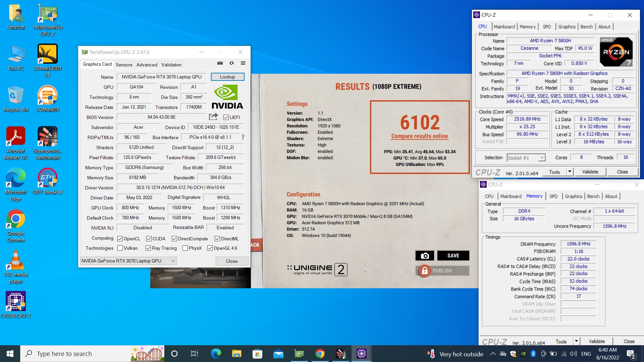Toggle the OpenCL checkbox
644x362 pixels.
click(x=120, y=239)
